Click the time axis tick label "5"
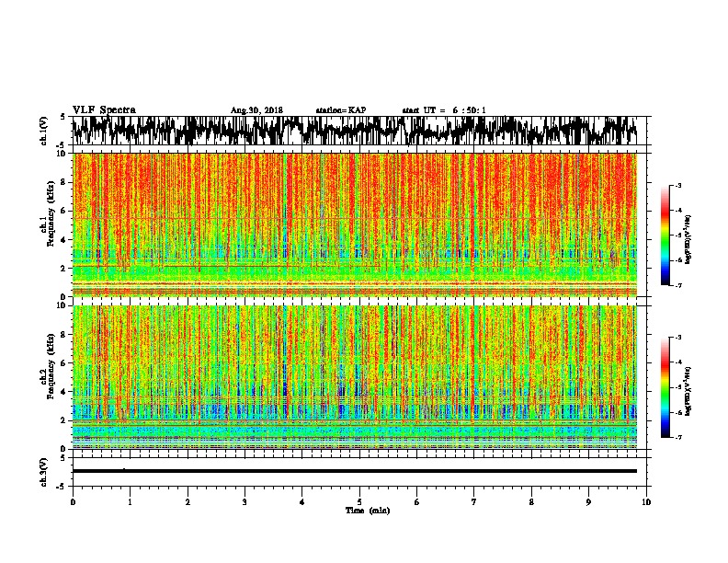This screenshot has height=563, width=728. (x=359, y=502)
